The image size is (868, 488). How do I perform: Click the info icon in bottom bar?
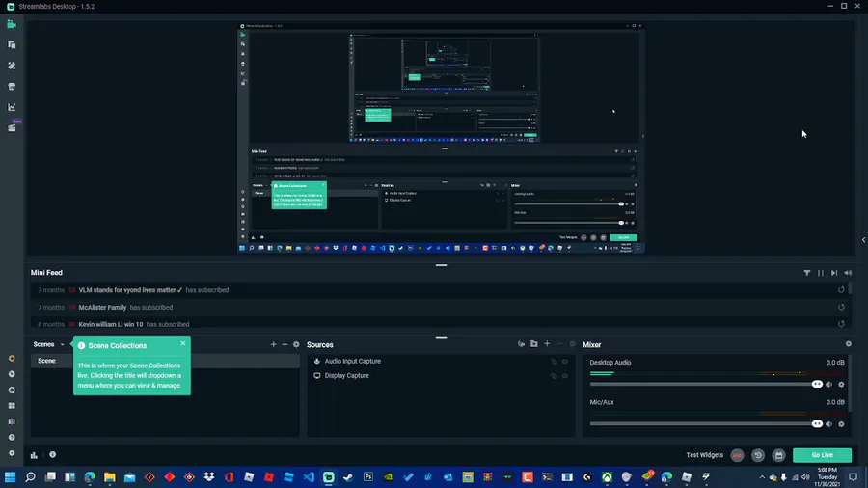pos(53,455)
